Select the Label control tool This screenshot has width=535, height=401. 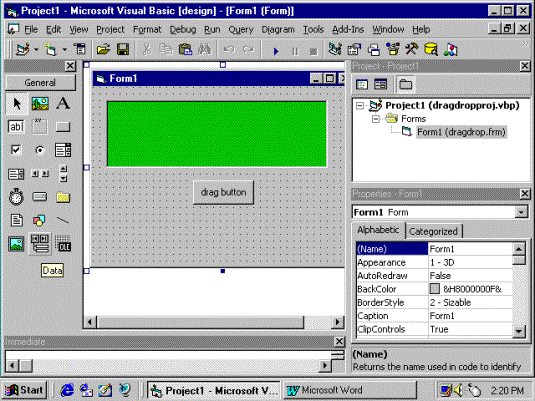63,103
